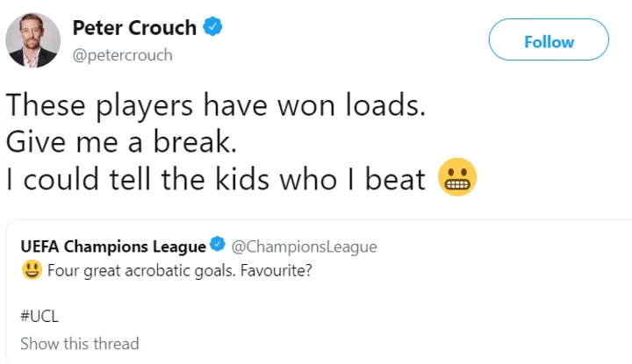Click the 'Give me a break' line
The height and width of the screenshot is (364, 632).
pos(121,142)
